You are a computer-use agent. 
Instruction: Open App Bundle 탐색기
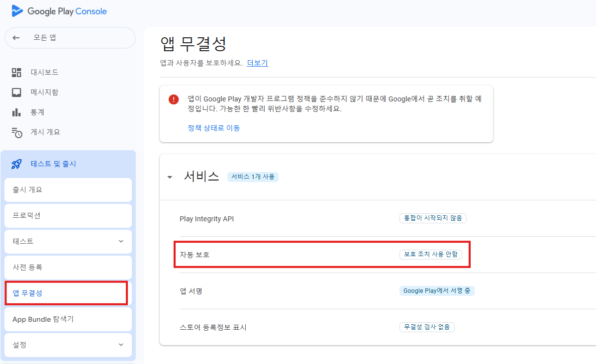(x=68, y=319)
